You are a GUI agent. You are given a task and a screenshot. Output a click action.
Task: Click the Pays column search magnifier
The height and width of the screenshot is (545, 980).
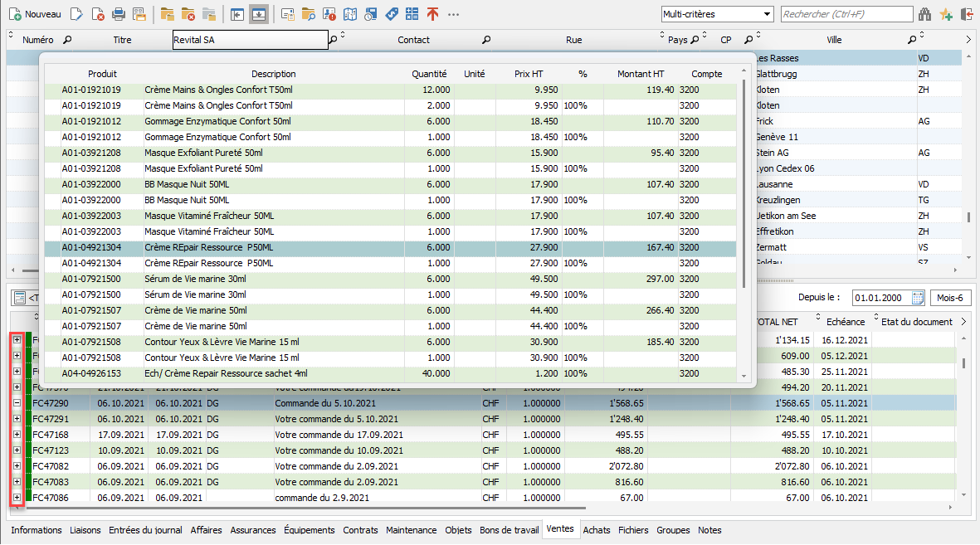click(695, 39)
